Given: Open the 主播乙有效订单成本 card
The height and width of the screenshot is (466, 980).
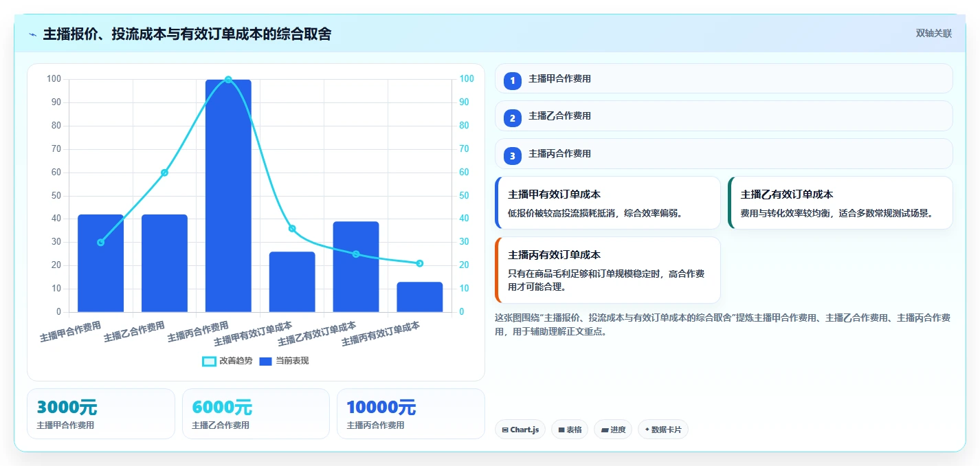Looking at the screenshot, I should pyautogui.click(x=840, y=203).
